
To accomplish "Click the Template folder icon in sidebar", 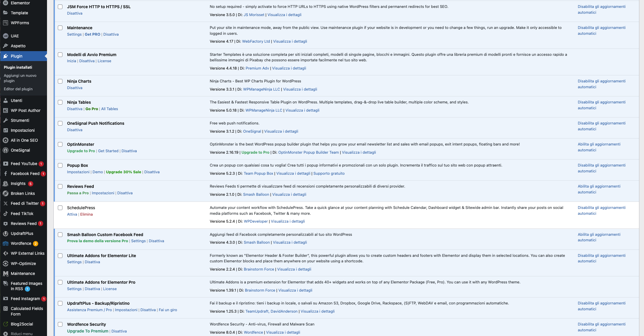I will pos(6,13).
